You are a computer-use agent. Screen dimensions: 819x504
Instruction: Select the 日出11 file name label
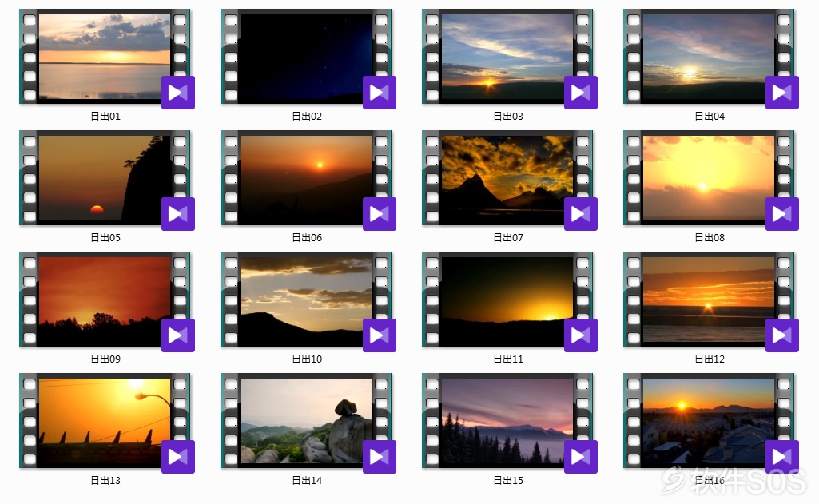coord(508,359)
